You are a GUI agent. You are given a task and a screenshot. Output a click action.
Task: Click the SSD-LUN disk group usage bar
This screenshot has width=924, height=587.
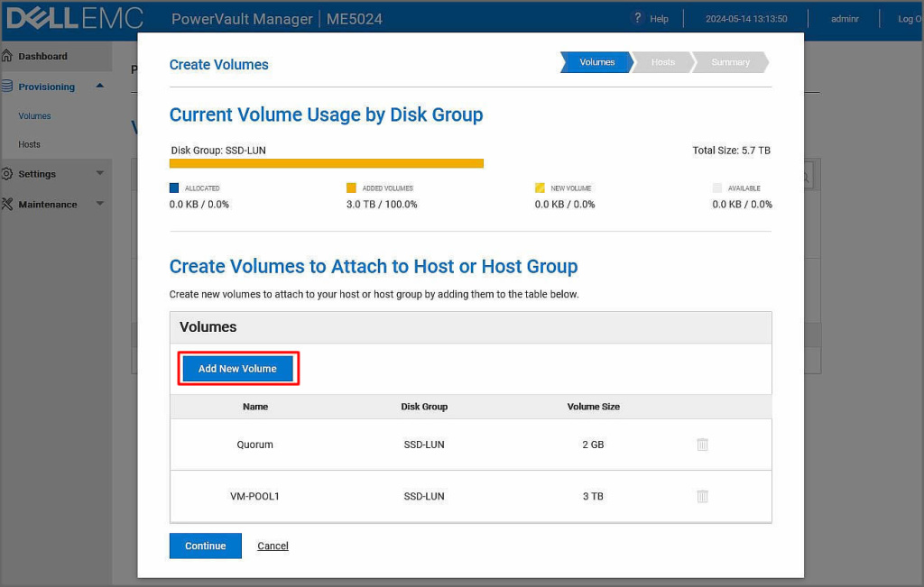pyautogui.click(x=326, y=163)
